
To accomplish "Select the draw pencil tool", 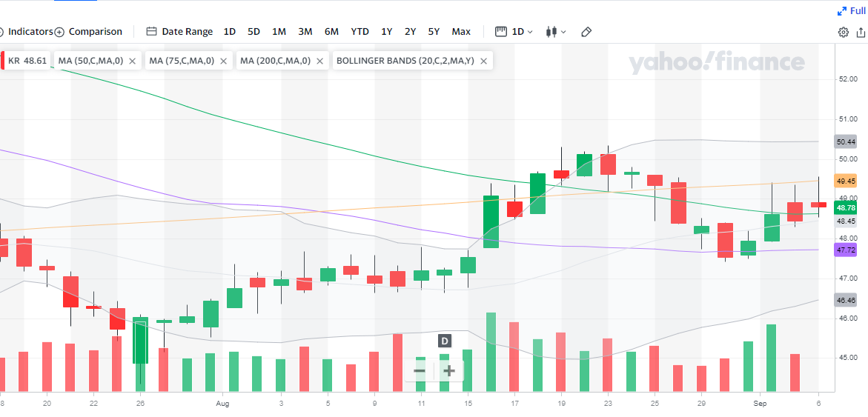I will click(x=586, y=32).
